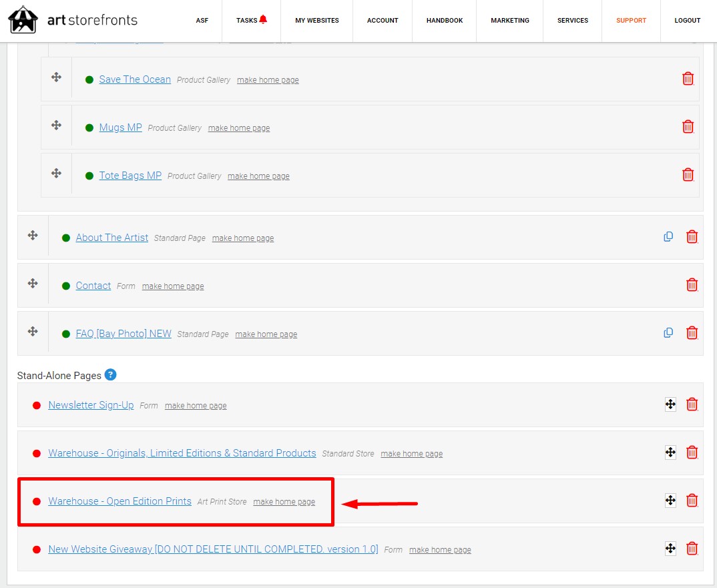Viewport: 717px width, 588px height.
Task: Toggle red status dot for Warehouse - Open Edition Prints
Action: (x=37, y=502)
